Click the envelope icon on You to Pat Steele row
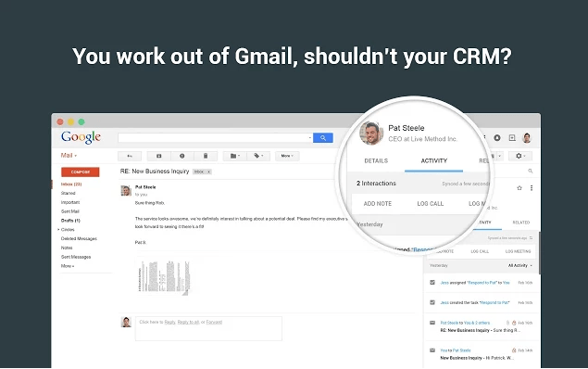588x369 pixels. [432, 350]
